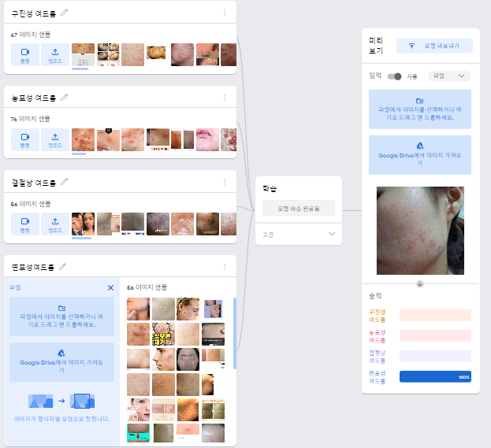Viewport: 491px width, 448px height.
Task: Click the 76 이미지 샘플 count text
Action: pos(30,119)
